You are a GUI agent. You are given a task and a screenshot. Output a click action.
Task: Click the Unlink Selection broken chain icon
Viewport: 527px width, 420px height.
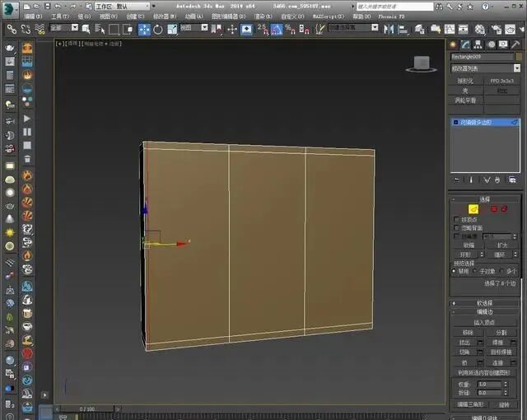tap(26, 29)
